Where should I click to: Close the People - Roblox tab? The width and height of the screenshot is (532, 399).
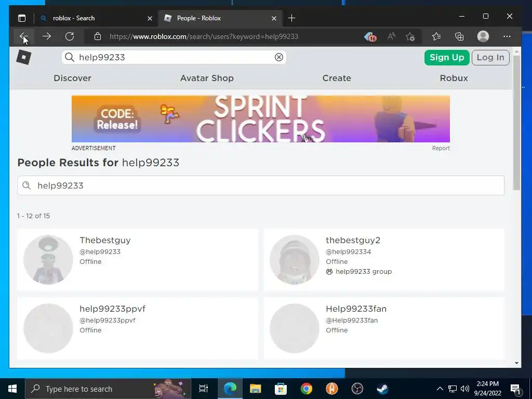tap(274, 18)
